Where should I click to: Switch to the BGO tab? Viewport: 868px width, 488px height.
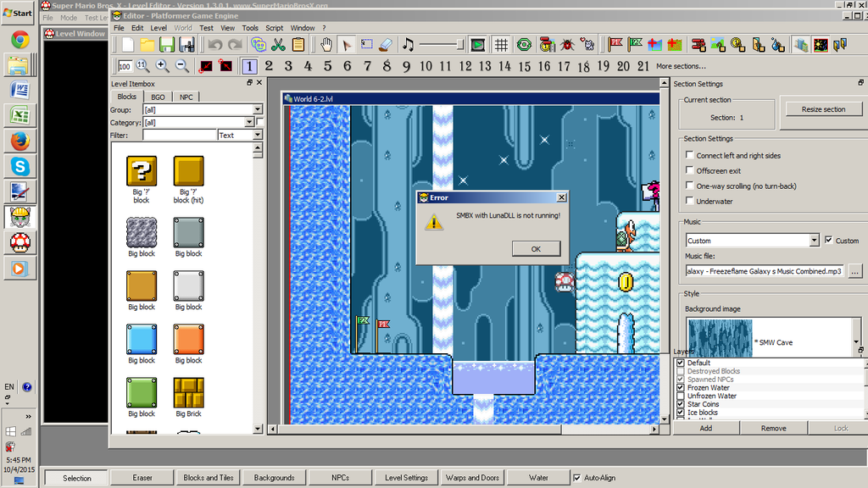point(158,97)
